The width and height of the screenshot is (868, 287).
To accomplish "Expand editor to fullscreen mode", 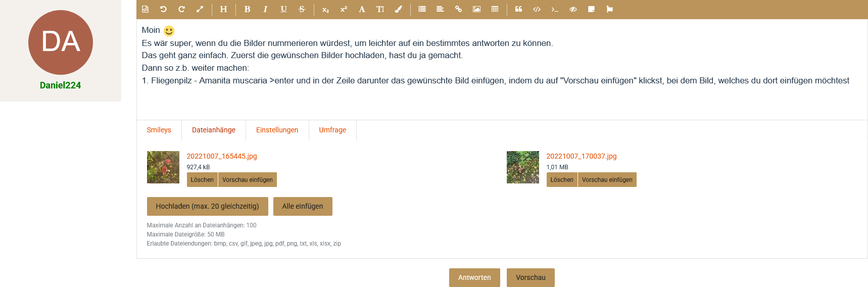I will point(200,9).
